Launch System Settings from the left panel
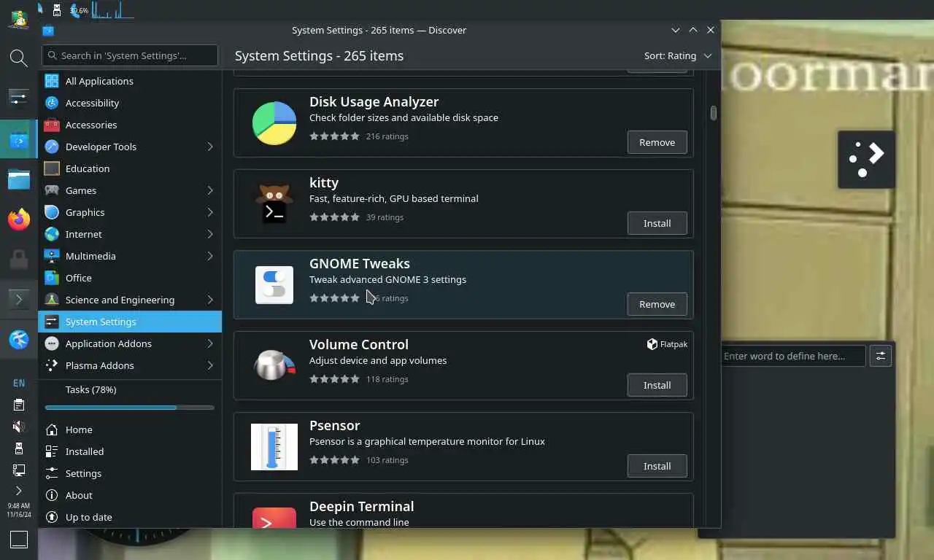 (19, 96)
